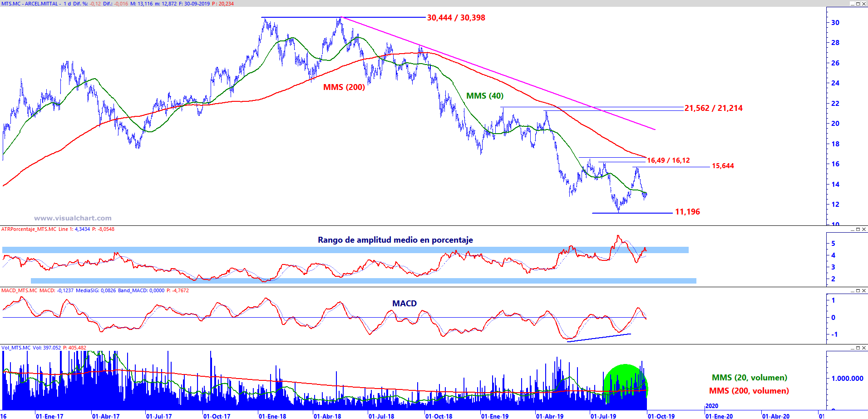Click the 30 value on price axis
The width and height of the screenshot is (868, 419).
835,22
